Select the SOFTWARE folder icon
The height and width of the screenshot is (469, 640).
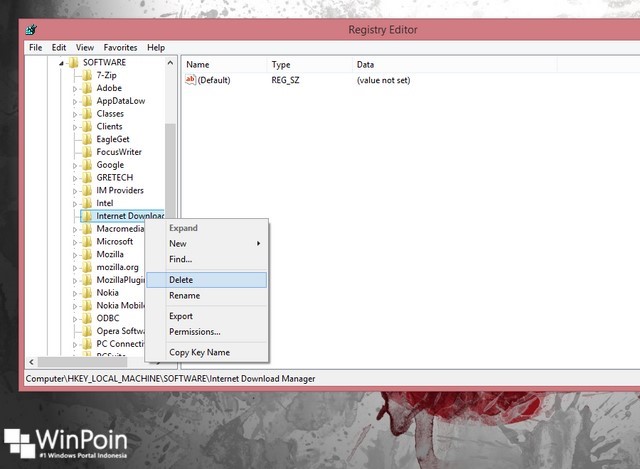click(x=73, y=62)
